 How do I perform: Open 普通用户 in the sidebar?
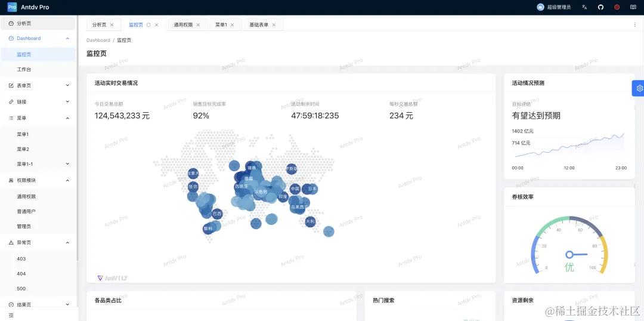(x=38, y=211)
